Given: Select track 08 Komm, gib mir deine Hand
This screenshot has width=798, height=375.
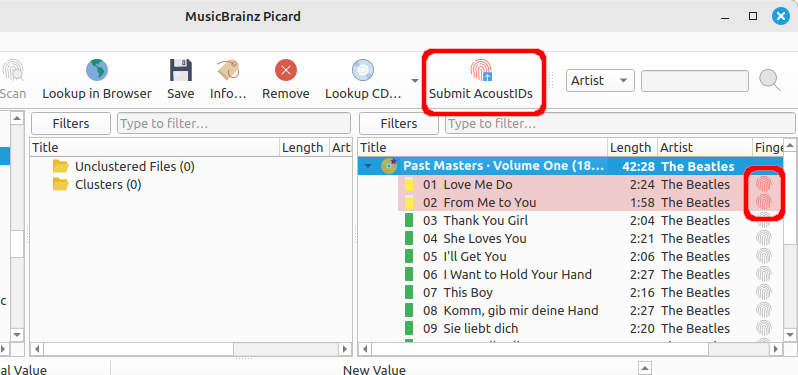Looking at the screenshot, I should pyautogui.click(x=590, y=310).
